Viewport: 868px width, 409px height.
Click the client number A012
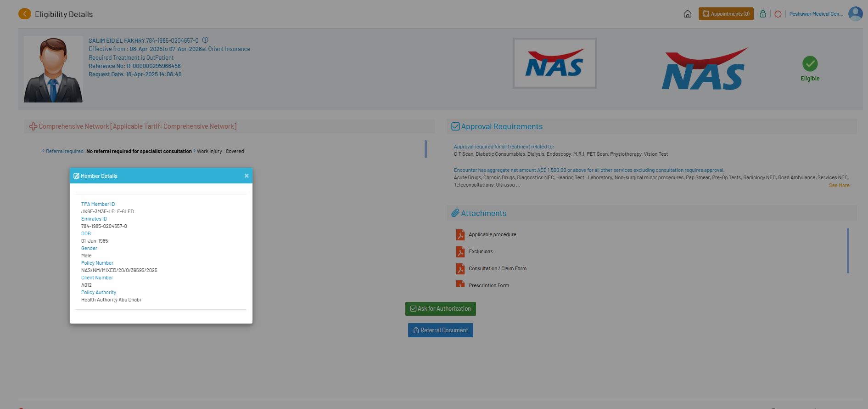86,285
